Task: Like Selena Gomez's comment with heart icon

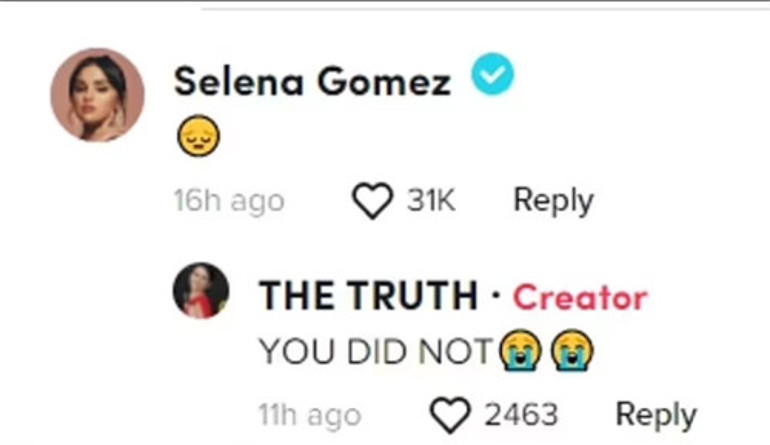Action: [x=374, y=201]
